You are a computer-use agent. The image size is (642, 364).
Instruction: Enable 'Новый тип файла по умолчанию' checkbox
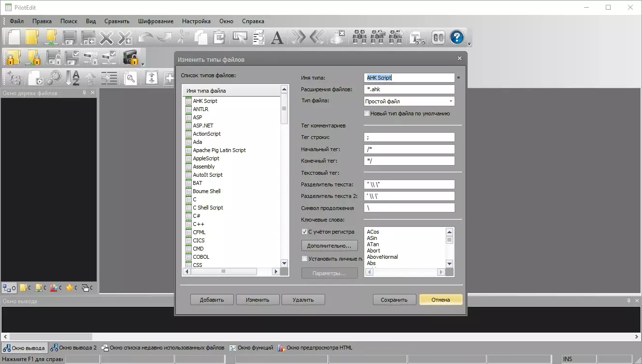[x=367, y=113]
